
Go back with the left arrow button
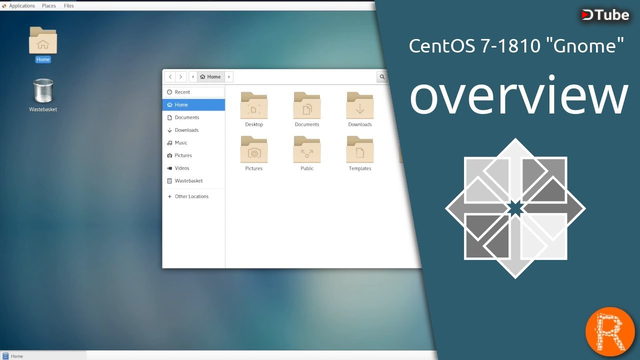pyautogui.click(x=170, y=77)
